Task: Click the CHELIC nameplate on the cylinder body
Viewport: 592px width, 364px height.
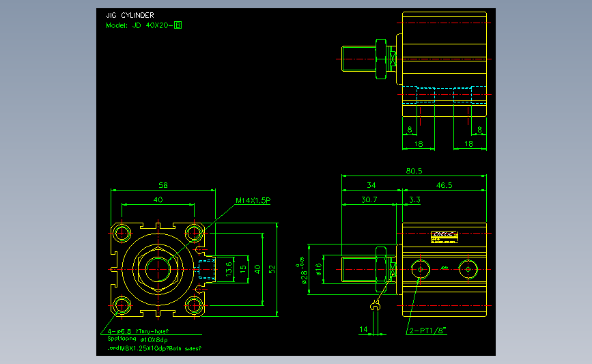Action: tap(445, 237)
